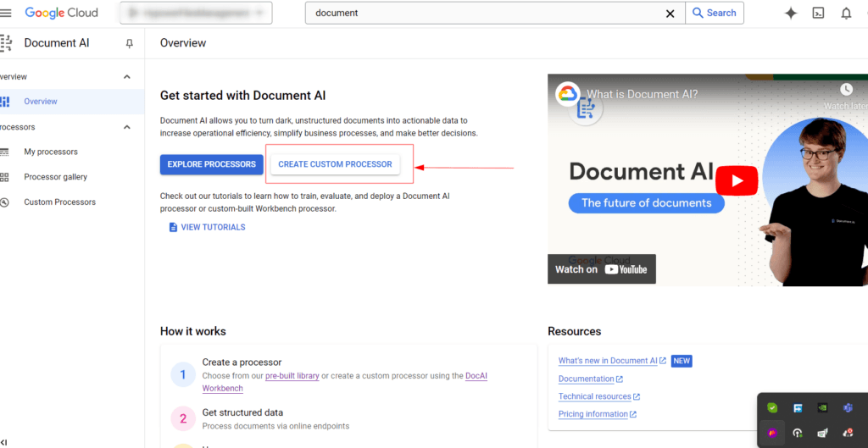Collapse the Processors sidebar section
The height and width of the screenshot is (448, 868).
pyautogui.click(x=127, y=127)
